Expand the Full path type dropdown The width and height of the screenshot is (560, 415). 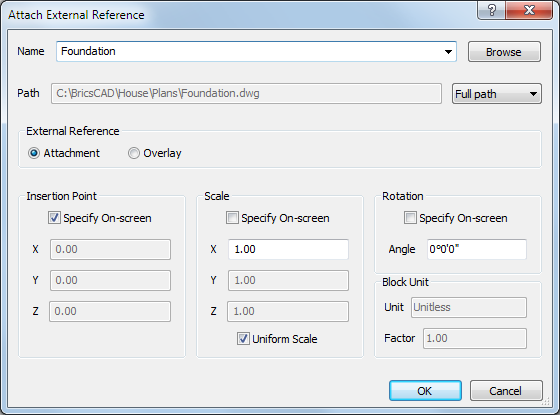[497, 94]
